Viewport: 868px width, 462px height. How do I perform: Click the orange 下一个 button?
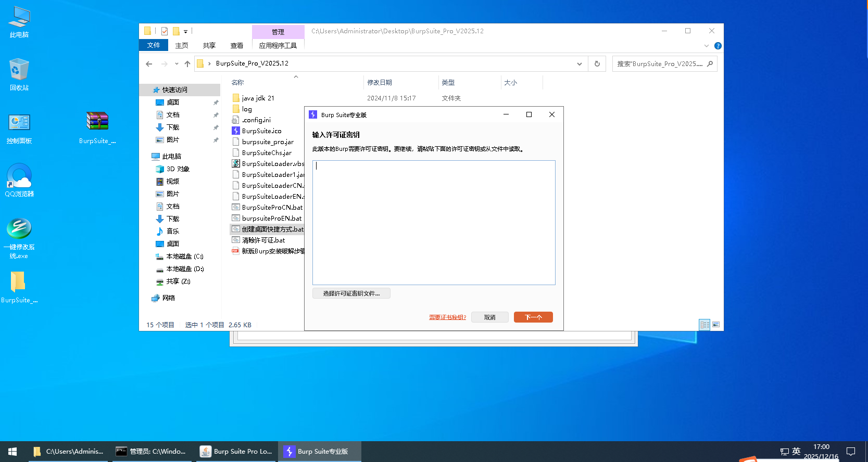533,317
